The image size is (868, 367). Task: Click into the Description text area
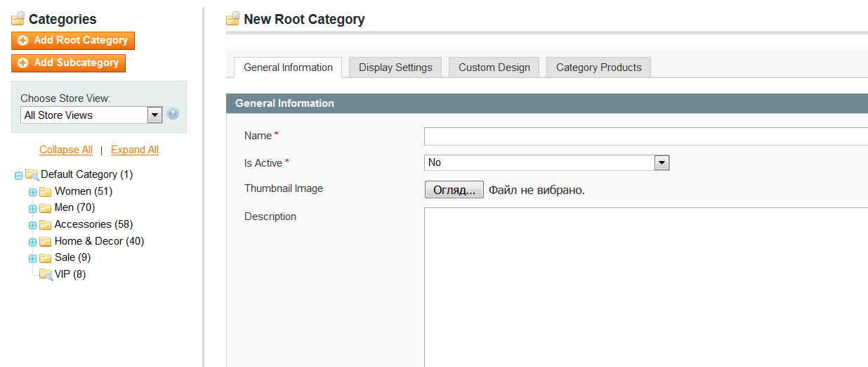(646, 288)
